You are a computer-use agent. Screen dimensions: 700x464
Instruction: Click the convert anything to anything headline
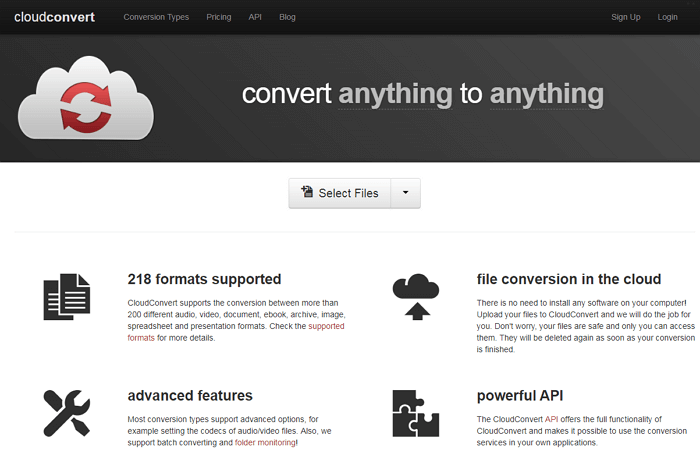click(x=422, y=94)
